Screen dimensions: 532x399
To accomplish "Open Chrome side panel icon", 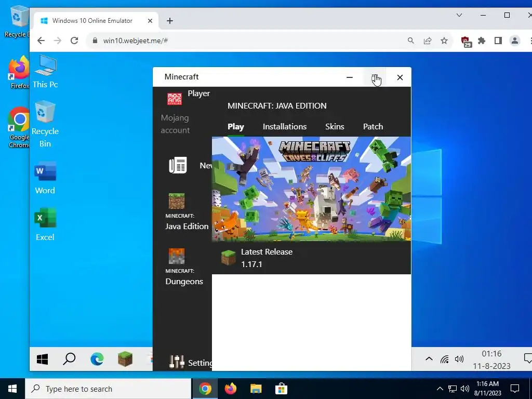I will tap(498, 41).
